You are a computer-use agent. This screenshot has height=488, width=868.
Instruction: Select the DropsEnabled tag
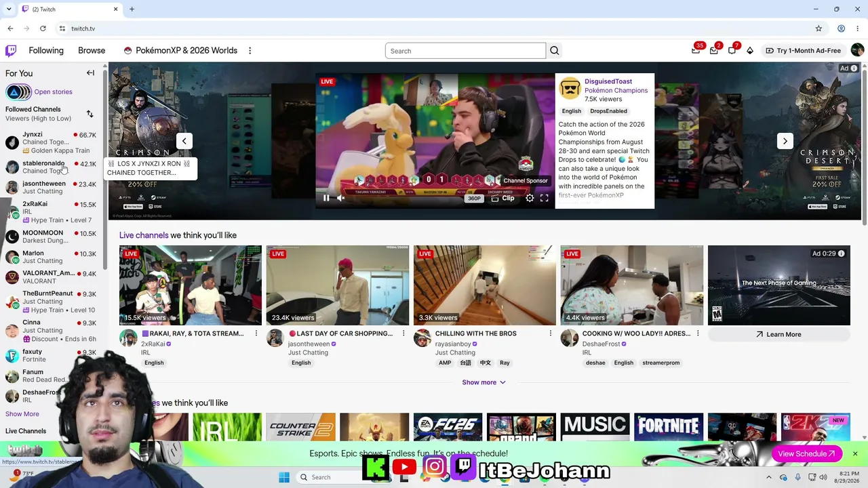click(x=608, y=111)
